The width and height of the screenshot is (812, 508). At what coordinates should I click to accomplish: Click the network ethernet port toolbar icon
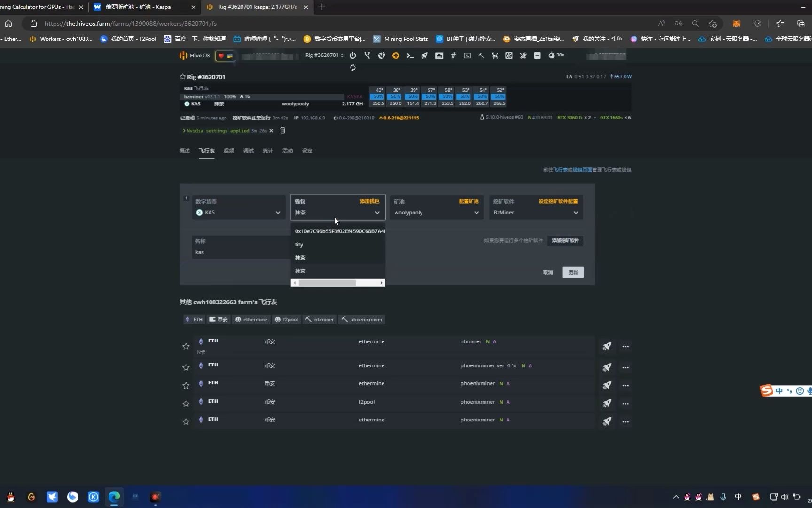click(439, 56)
